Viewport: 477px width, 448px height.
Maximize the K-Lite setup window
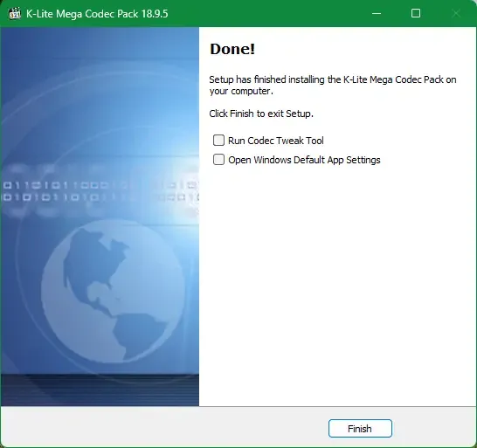coord(416,13)
